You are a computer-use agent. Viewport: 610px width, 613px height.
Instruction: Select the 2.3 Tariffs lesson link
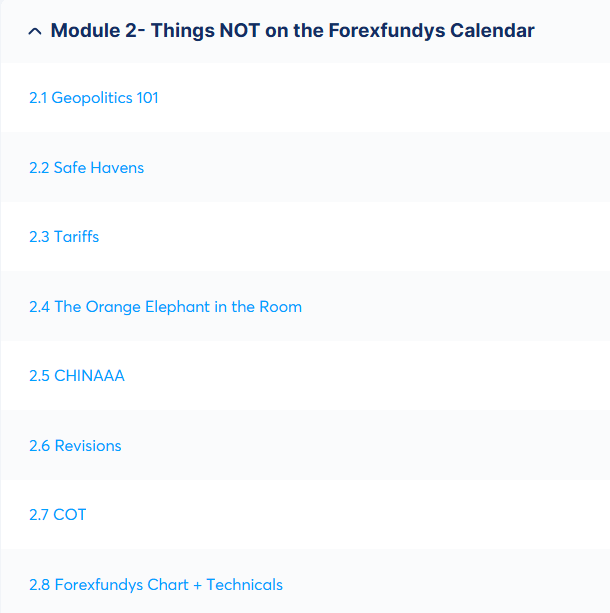(64, 237)
